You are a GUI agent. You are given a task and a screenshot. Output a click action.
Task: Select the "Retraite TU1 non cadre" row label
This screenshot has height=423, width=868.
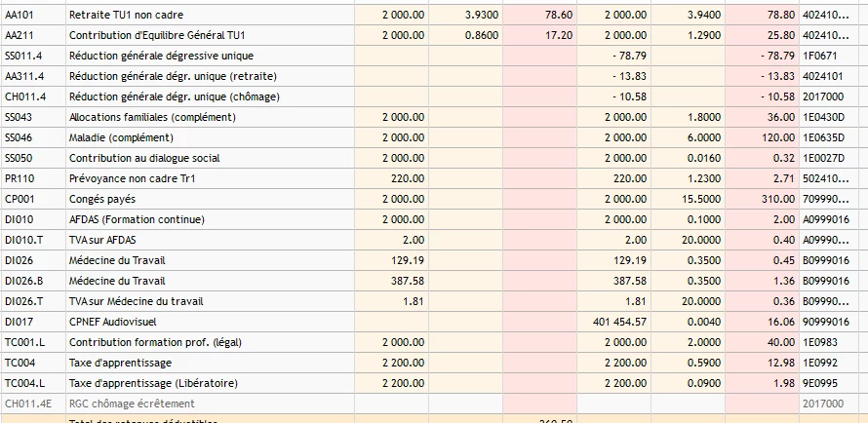126,16
